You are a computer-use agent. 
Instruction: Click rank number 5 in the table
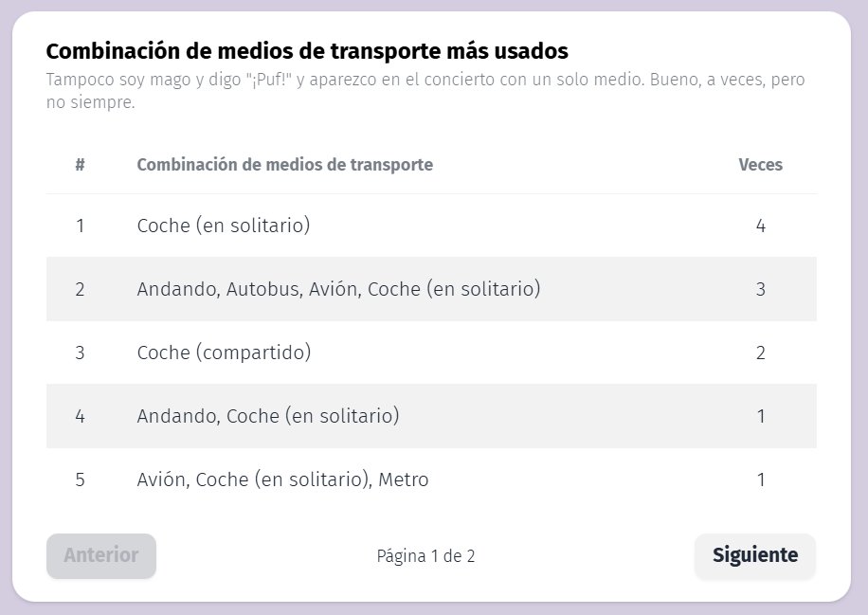pyautogui.click(x=80, y=479)
